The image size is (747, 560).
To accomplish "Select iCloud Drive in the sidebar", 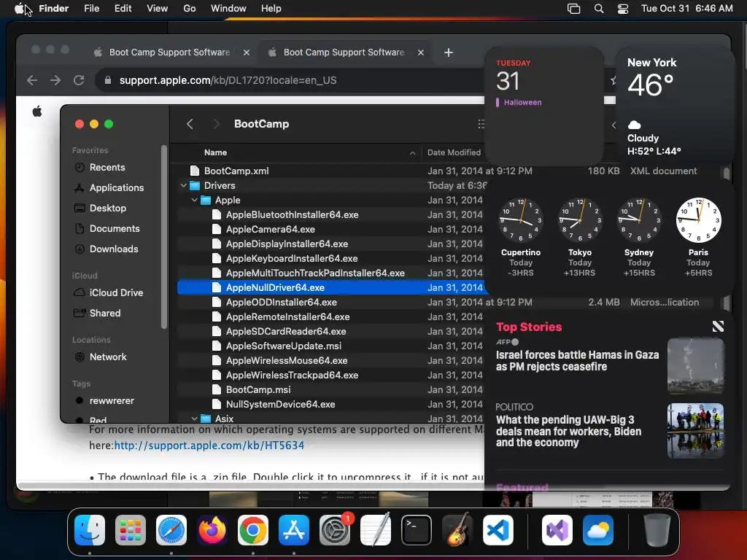I will pyautogui.click(x=116, y=293).
